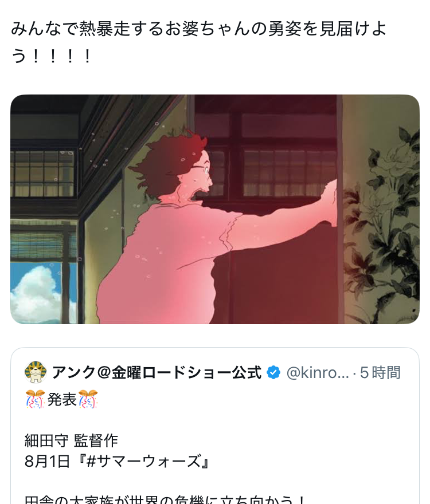Click the blue verified badge icon
Screen dimensions: 430x504
click(x=273, y=372)
